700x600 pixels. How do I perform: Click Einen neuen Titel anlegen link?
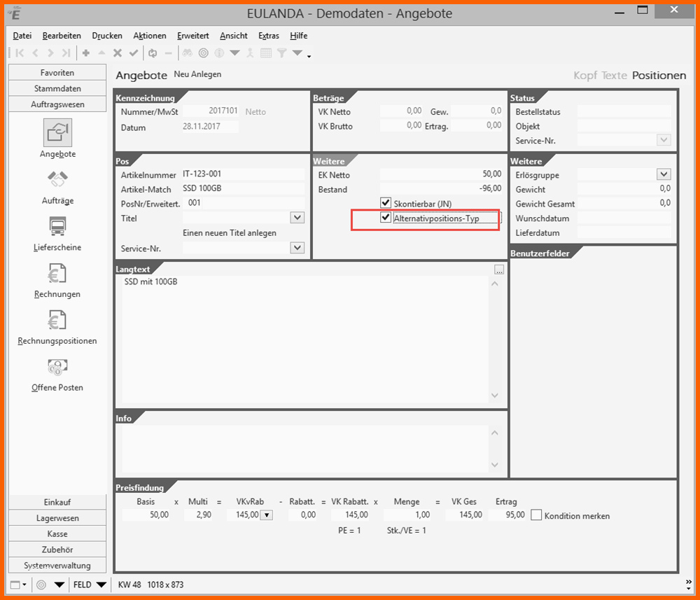tap(230, 233)
